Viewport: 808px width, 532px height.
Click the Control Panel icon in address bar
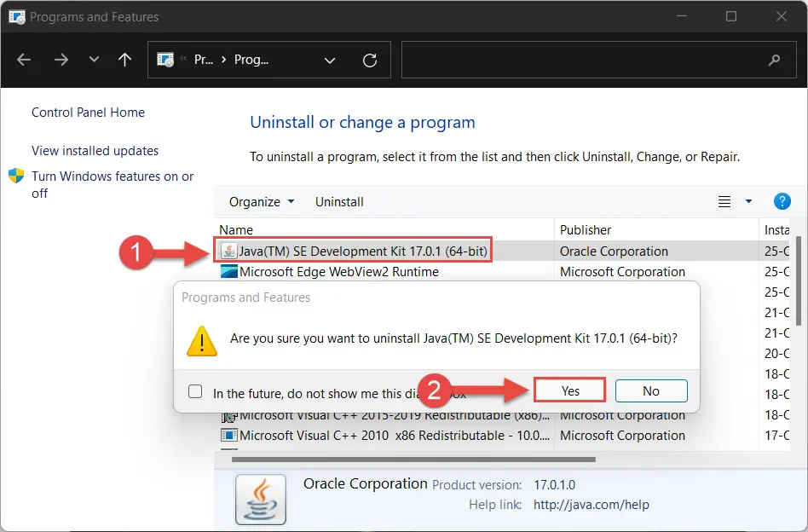point(165,60)
